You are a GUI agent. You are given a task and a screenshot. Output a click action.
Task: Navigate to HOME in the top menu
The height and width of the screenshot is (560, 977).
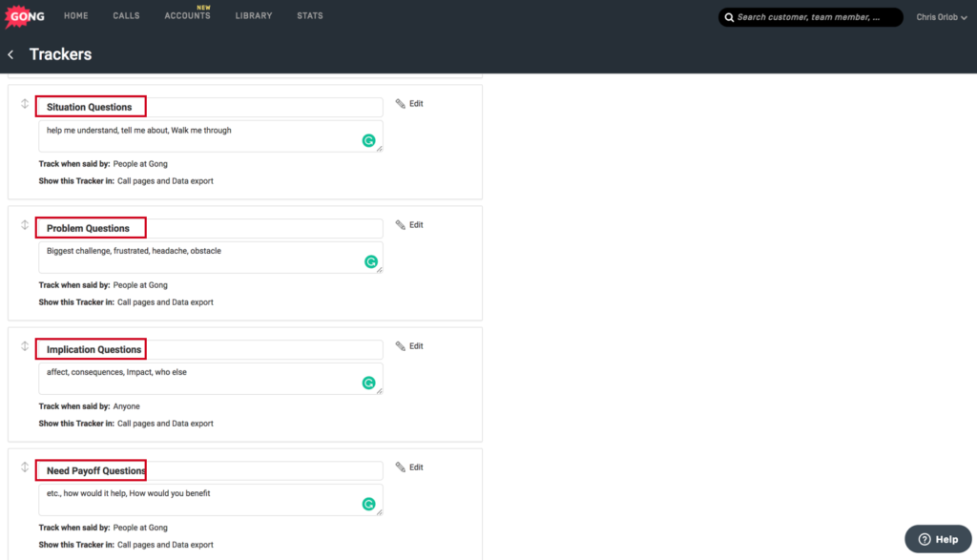point(75,15)
